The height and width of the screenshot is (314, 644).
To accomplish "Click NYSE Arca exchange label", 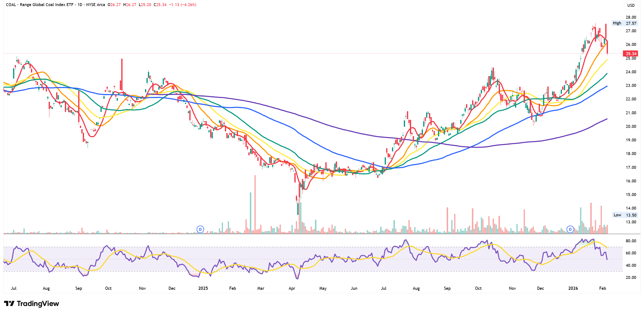I will coord(95,5).
